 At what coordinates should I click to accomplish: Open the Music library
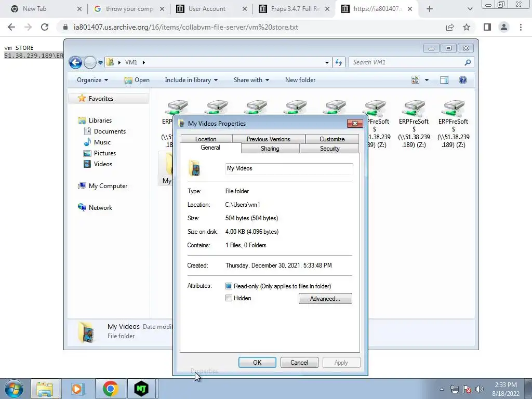[102, 142]
